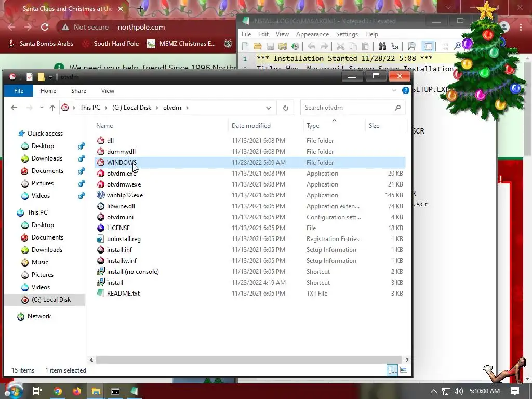Click Explorer Up one level arrow
This screenshot has height=399, width=532.
[52, 108]
